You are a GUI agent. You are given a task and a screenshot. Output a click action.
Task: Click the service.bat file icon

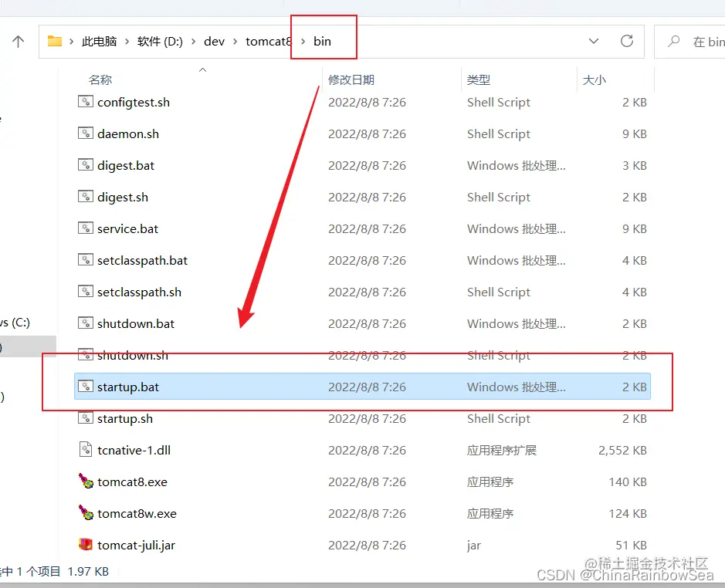[x=85, y=228]
